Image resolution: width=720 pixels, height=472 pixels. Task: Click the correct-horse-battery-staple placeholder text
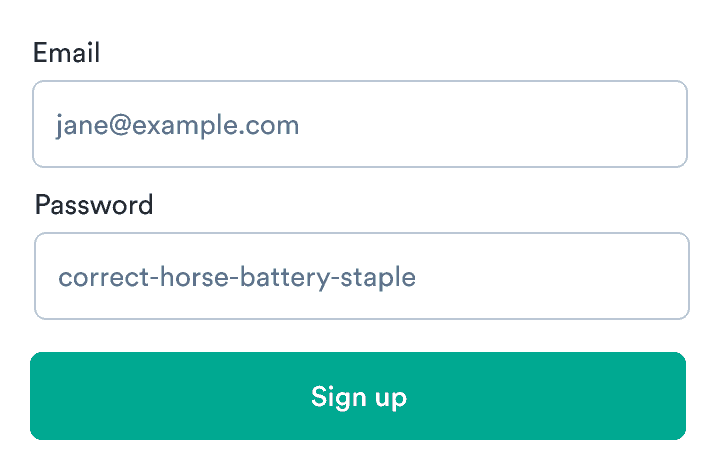[237, 277]
